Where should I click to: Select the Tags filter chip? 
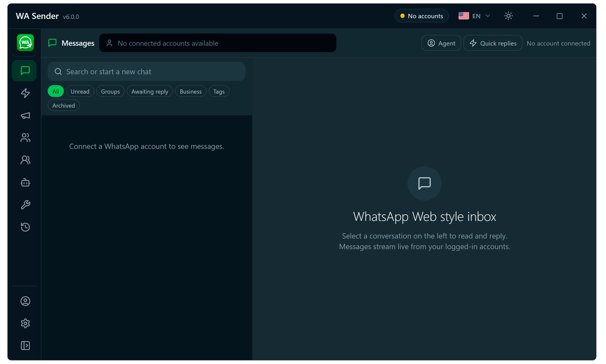tap(219, 92)
